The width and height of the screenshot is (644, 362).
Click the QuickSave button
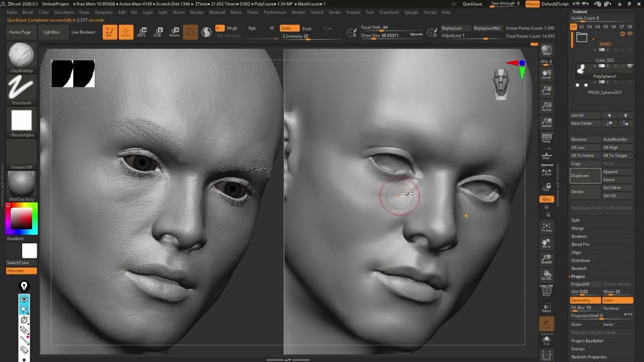coord(472,4)
